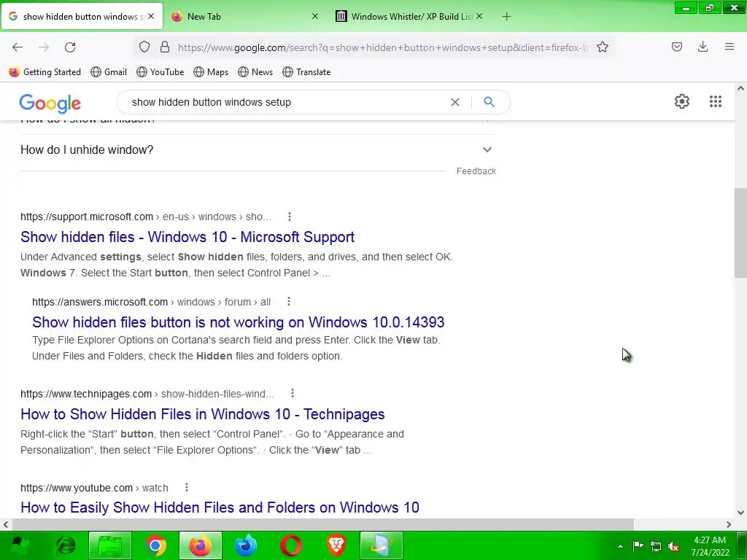Click the scroll-down arrow of vertical scrollbar
Screen dimensions: 747x560
coord(740,513)
